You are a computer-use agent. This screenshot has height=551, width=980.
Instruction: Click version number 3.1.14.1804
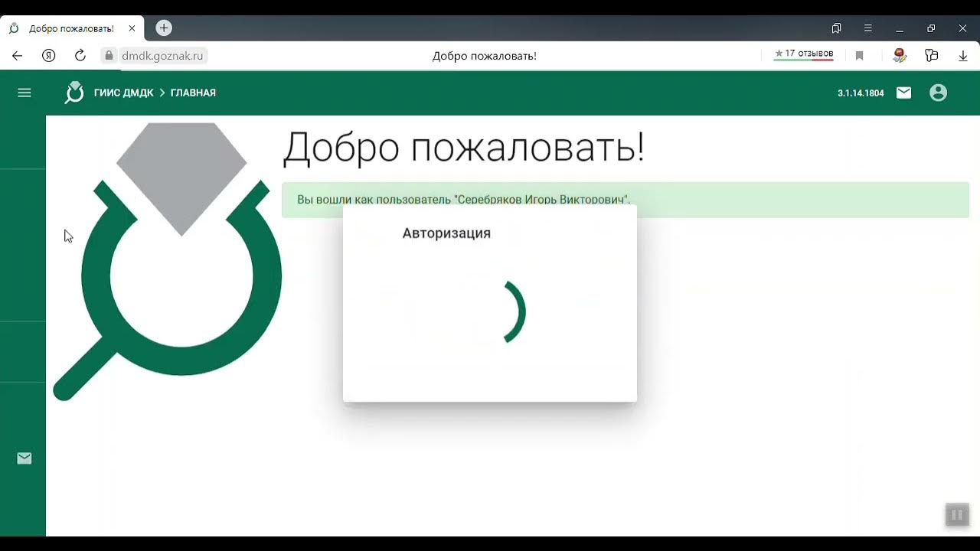(861, 93)
